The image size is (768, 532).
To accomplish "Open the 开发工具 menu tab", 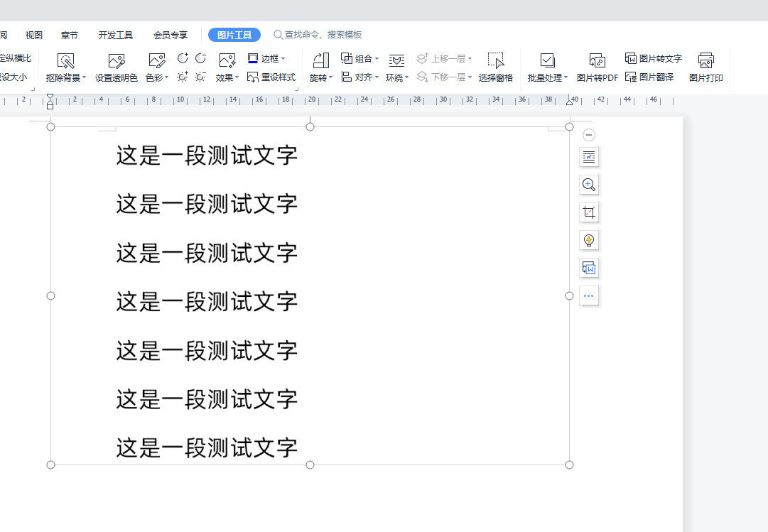I will tap(115, 34).
